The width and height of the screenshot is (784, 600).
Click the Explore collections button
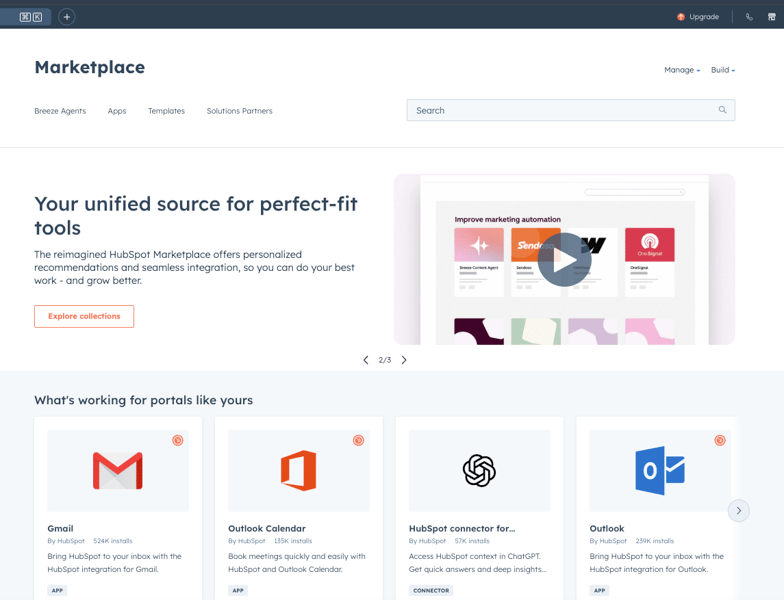[84, 316]
